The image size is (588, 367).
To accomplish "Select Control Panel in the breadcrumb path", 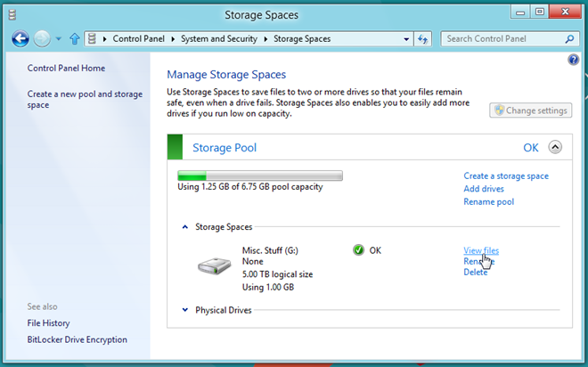I will coord(138,38).
